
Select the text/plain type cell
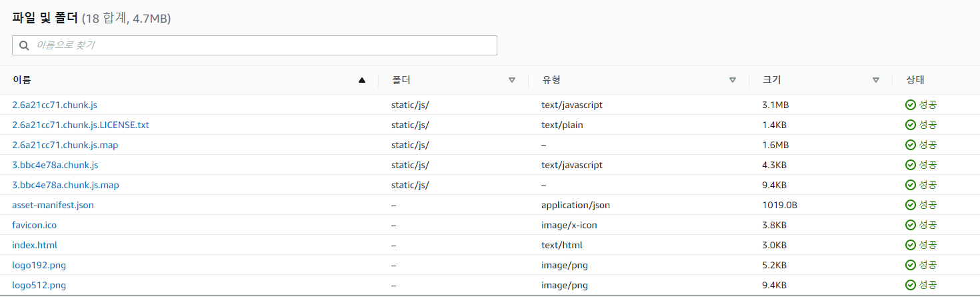pyautogui.click(x=563, y=125)
